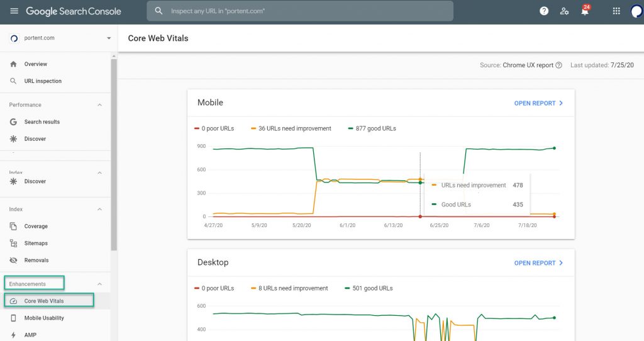644x341 pixels.
Task: Click the Mobile Usability phone icon
Action: point(14,318)
